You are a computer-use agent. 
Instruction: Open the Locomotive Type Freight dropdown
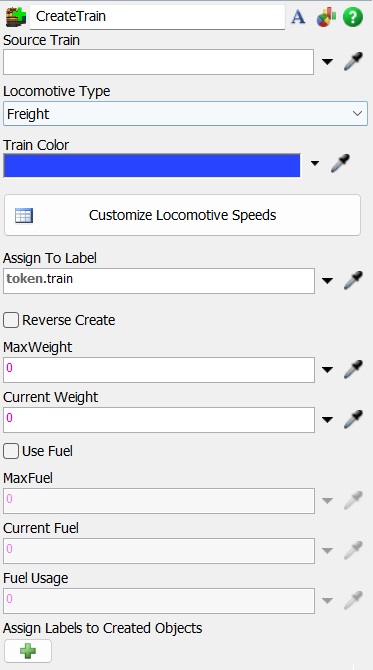[185, 114]
